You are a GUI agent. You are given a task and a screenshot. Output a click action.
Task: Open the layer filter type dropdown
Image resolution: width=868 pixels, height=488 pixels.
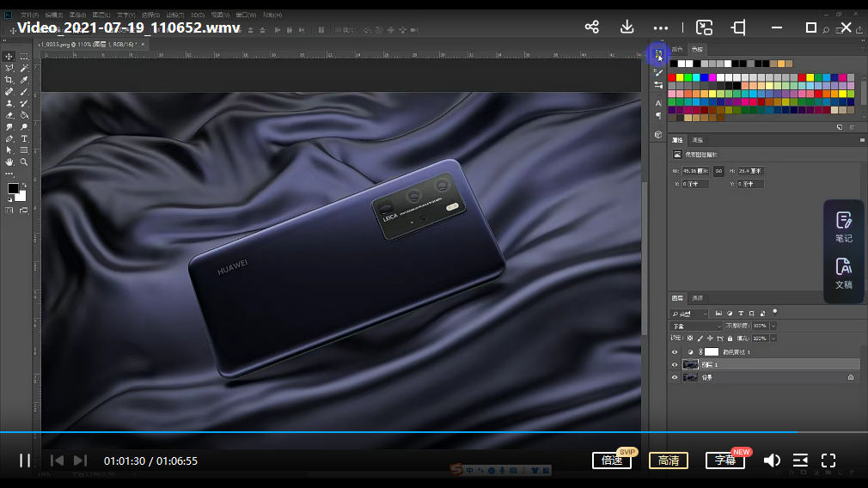coord(689,314)
